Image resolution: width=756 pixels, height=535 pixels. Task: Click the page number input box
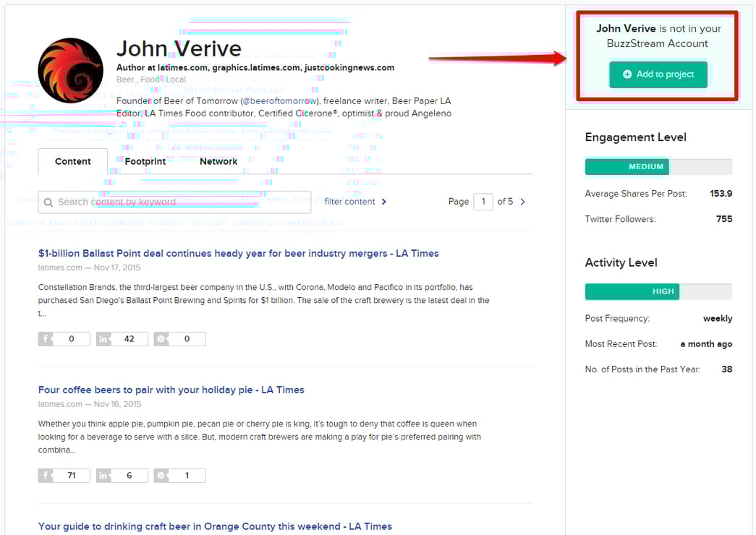483,202
